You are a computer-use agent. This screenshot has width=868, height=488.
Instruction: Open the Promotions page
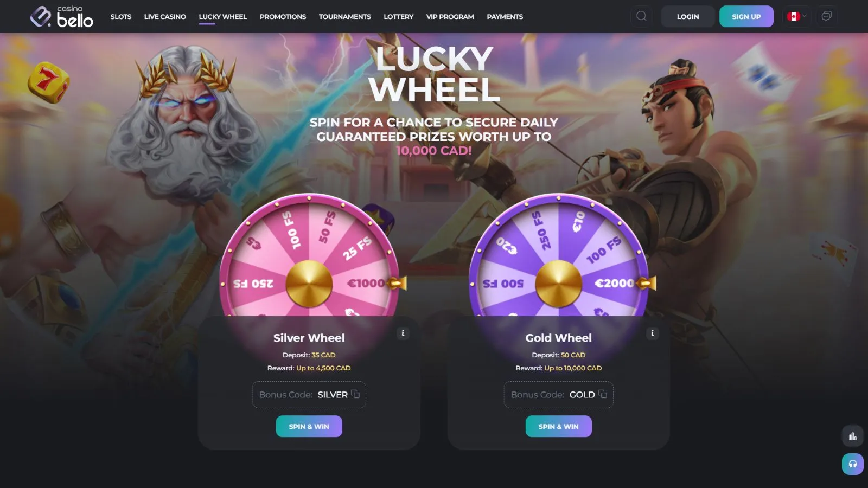[x=283, y=17]
